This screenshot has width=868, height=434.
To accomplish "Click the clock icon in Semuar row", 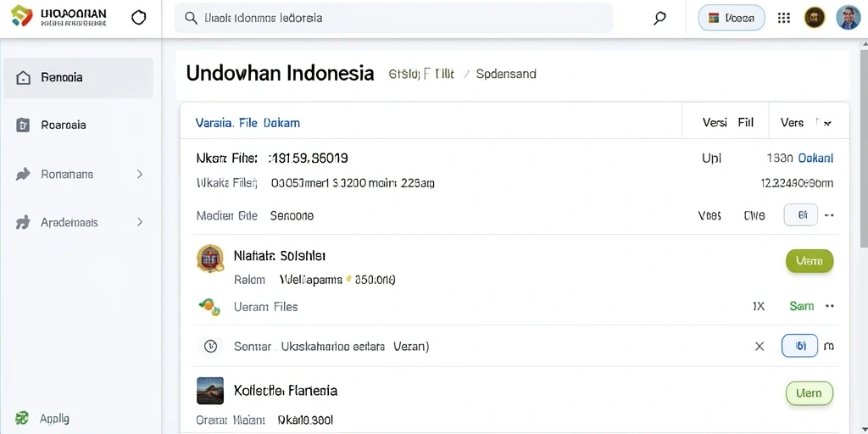I will coord(210,347).
